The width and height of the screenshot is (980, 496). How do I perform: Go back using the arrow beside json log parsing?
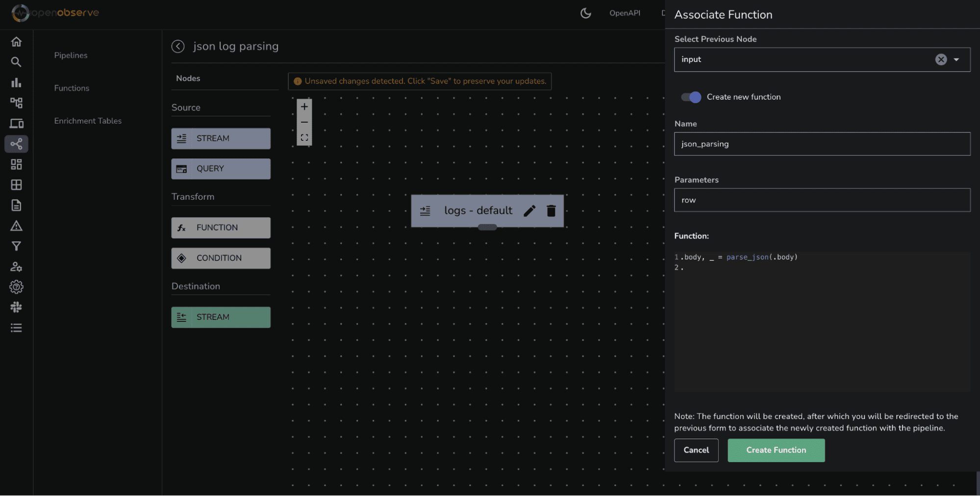pyautogui.click(x=178, y=46)
